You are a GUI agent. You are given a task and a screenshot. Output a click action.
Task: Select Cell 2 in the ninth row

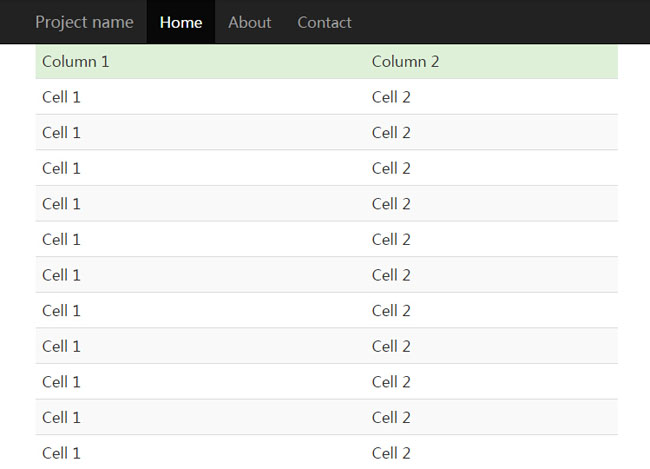click(391, 382)
